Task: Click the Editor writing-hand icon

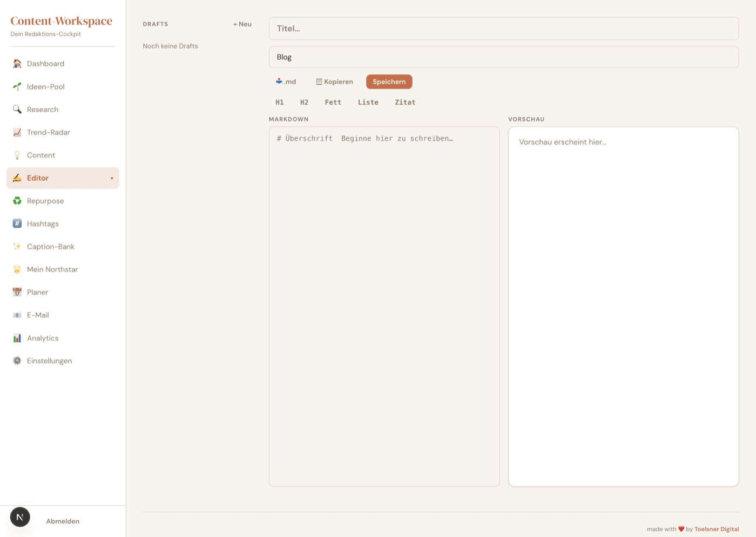Action: (17, 178)
